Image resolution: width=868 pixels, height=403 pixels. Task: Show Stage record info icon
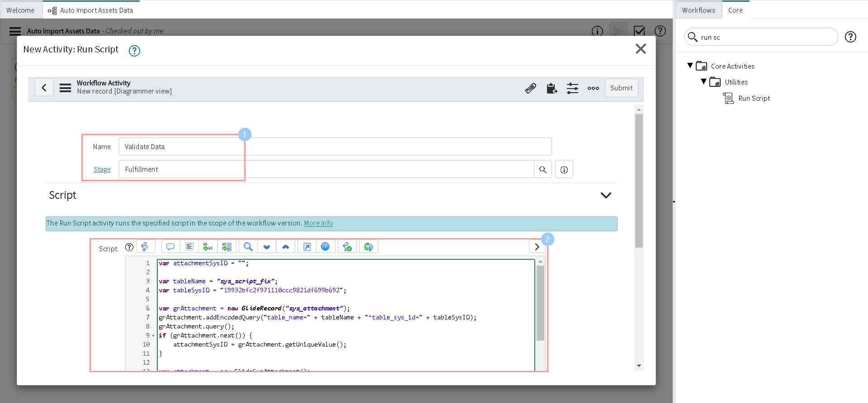(564, 169)
